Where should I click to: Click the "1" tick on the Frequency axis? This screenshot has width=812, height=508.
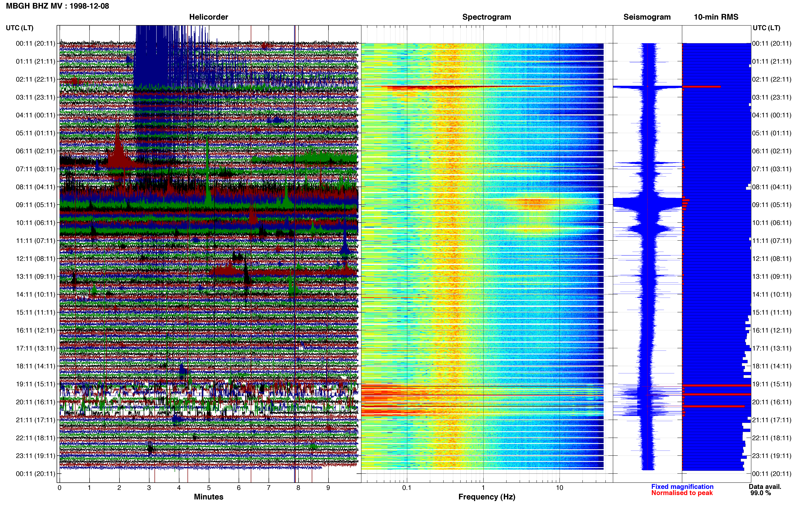483,488
